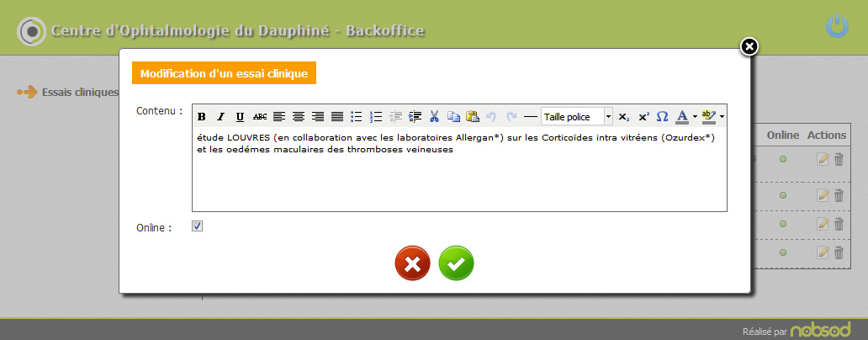Uncheck the Online checkbox
This screenshot has width=868, height=340.
[x=197, y=226]
